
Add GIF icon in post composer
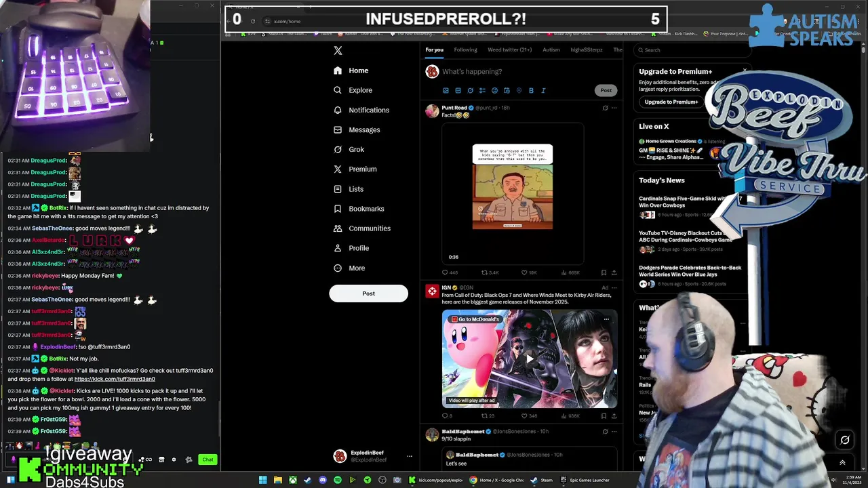click(x=458, y=90)
